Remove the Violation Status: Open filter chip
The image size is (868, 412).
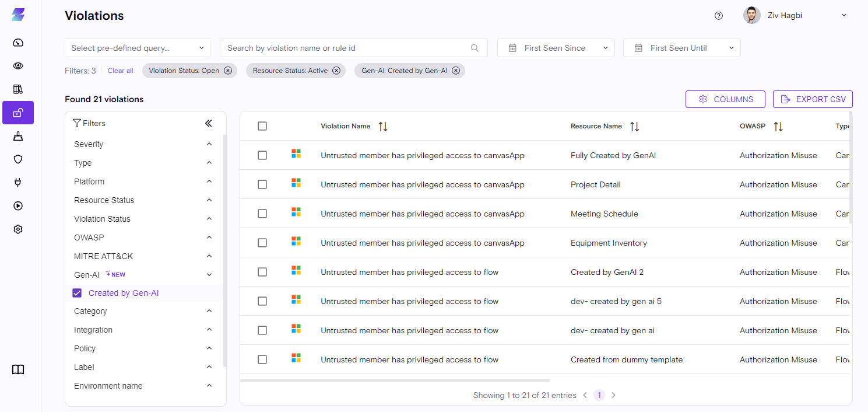coord(228,71)
